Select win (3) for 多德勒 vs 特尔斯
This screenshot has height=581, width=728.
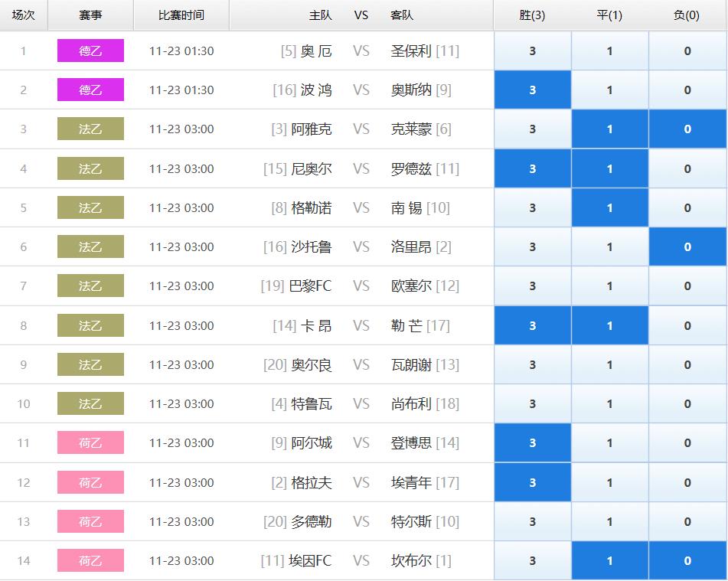[533, 521]
